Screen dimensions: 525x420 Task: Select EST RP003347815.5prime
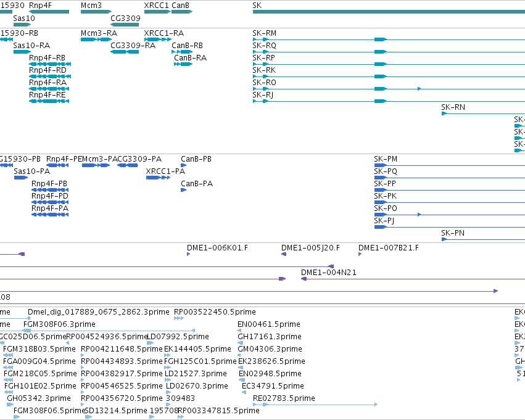pyautogui.click(x=181, y=417)
